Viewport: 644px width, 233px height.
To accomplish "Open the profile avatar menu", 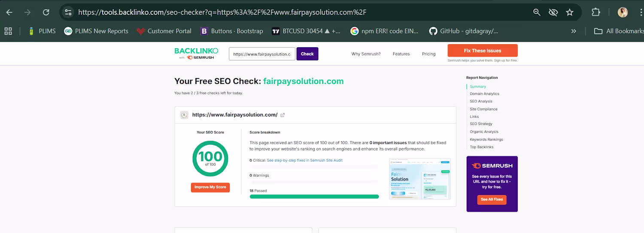I will [x=623, y=12].
